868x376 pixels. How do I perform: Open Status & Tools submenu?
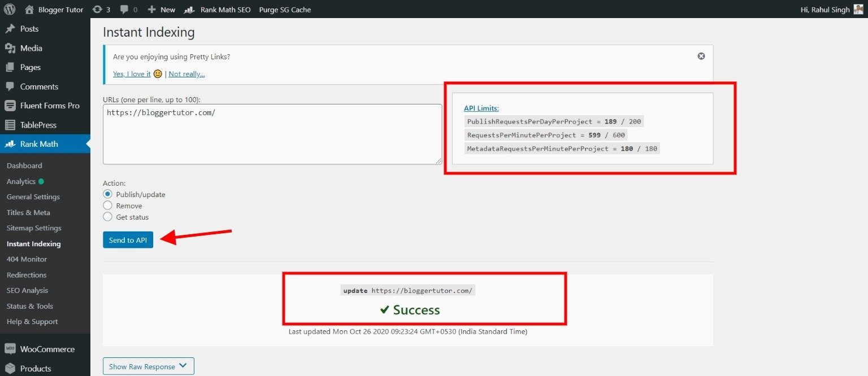point(30,306)
